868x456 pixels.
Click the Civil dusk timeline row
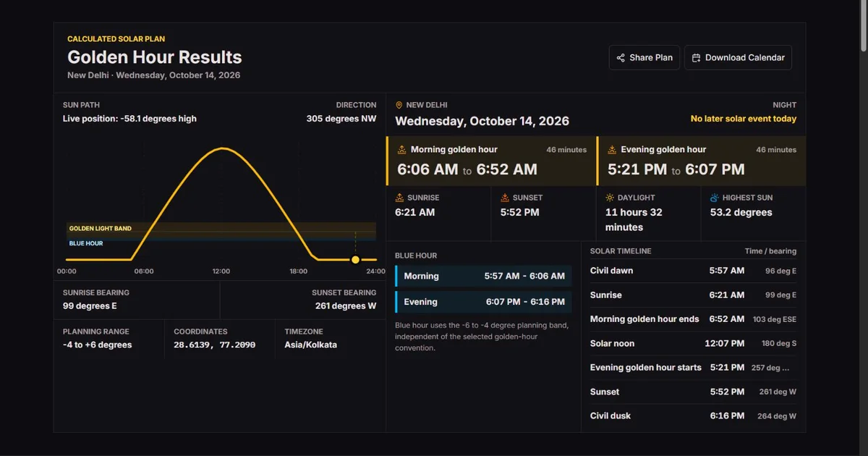click(693, 416)
